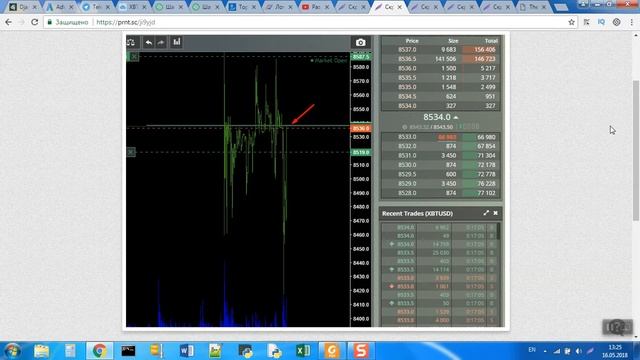Click the chart redo arrow
Screen dimensions: 640x360
coord(161,42)
